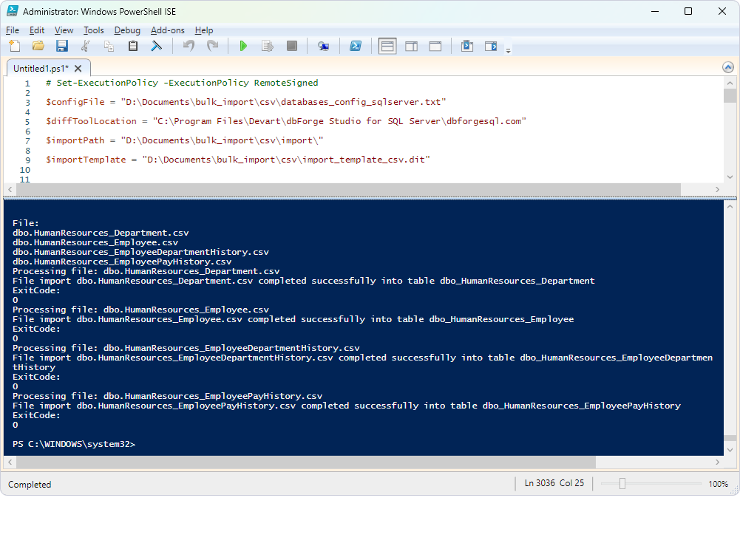Stop operation with the square icon
740x560 pixels.
tap(292, 47)
